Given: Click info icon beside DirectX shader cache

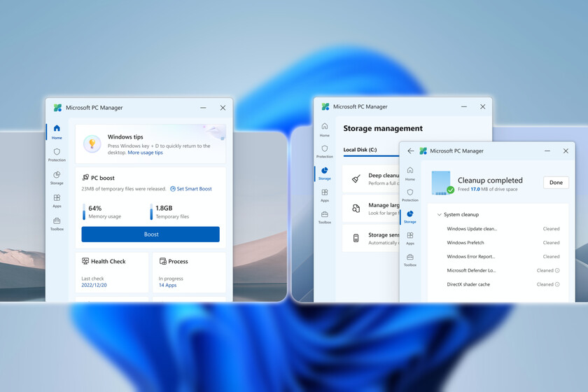Looking at the screenshot, I should (557, 284).
